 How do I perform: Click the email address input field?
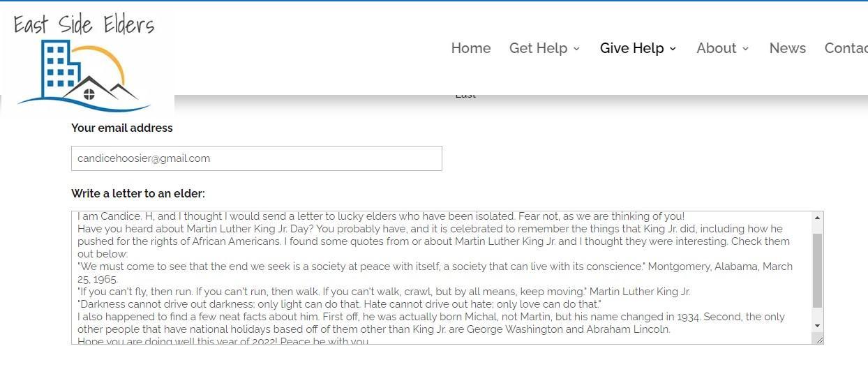257,158
